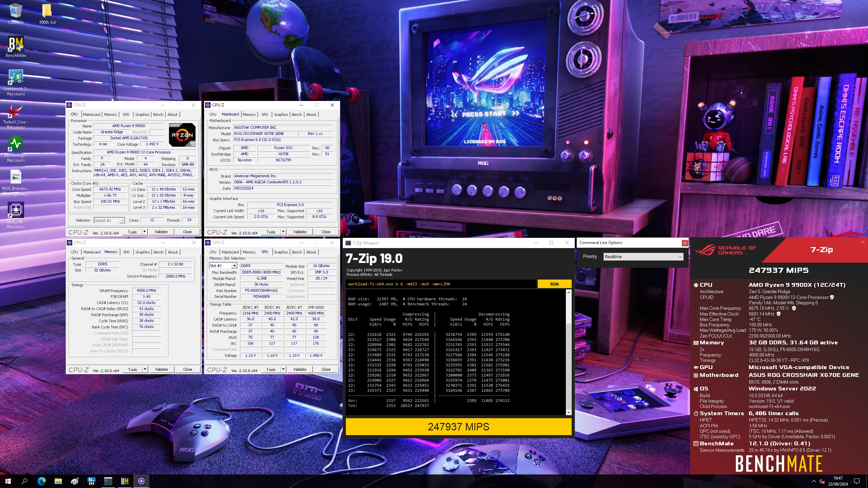Open CPU tab in CPU-Z SPD window
Image resolution: width=868 pixels, height=488 pixels.
click(213, 252)
